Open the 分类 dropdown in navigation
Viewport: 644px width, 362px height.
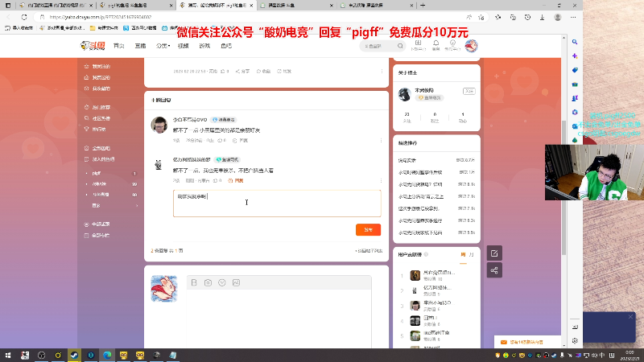pyautogui.click(x=163, y=46)
